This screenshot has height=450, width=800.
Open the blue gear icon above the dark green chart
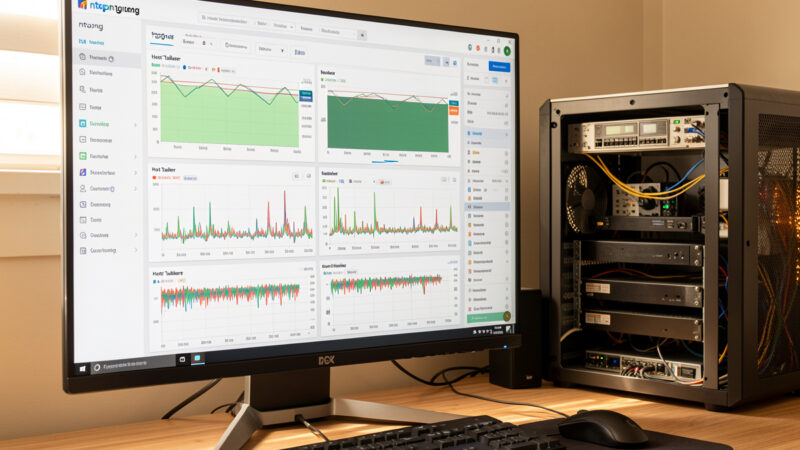tap(455, 63)
